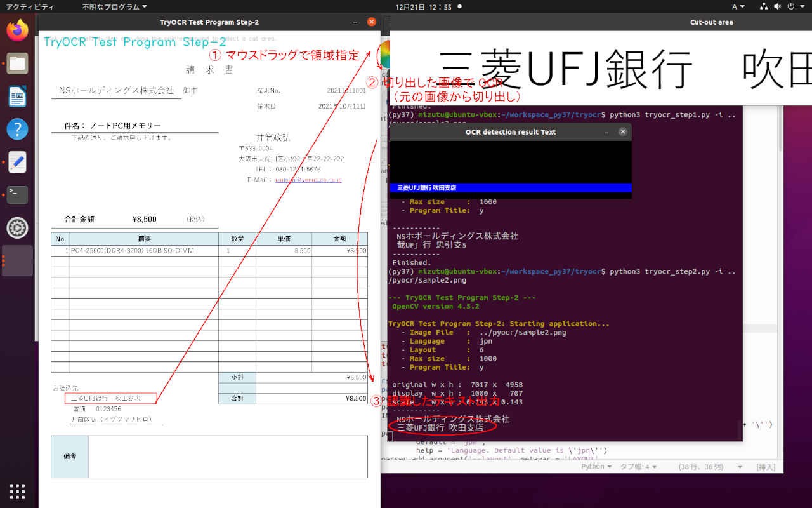Open the Files manager in dock

pos(17,63)
